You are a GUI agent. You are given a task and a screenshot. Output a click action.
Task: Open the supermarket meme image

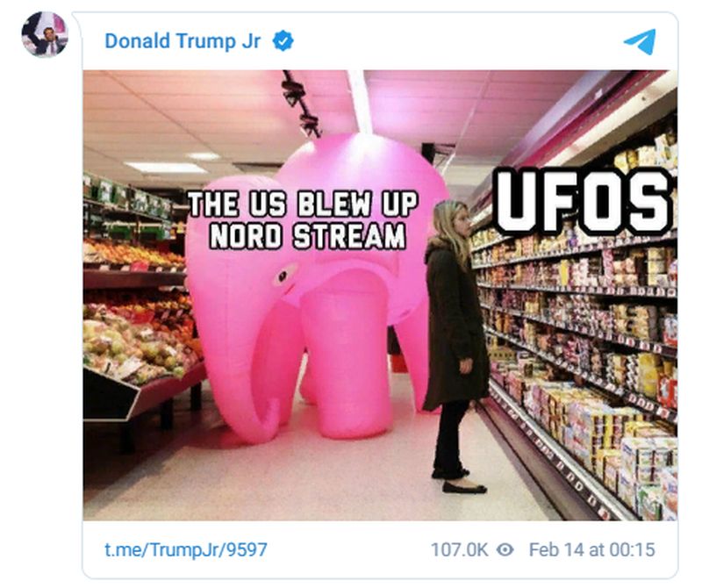point(380,295)
